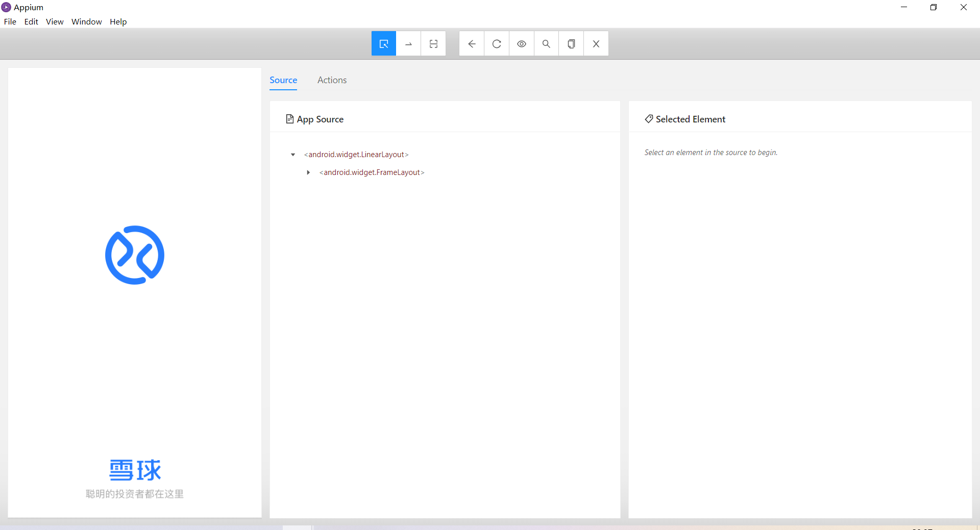Open the View menu
This screenshot has height=530, width=980.
coord(55,21)
